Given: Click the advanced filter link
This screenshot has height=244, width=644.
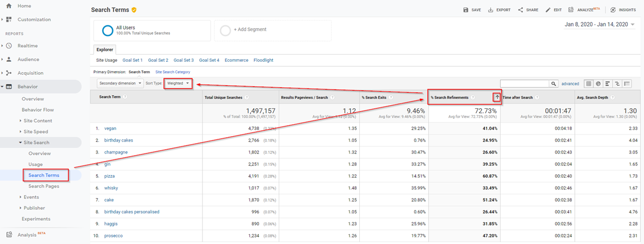Looking at the screenshot, I should [570, 84].
